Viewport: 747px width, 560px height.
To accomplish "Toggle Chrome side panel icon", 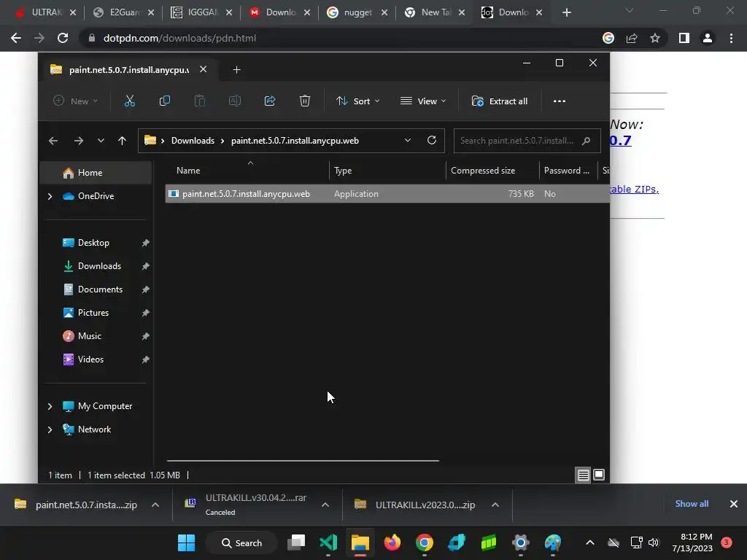I will pos(684,38).
